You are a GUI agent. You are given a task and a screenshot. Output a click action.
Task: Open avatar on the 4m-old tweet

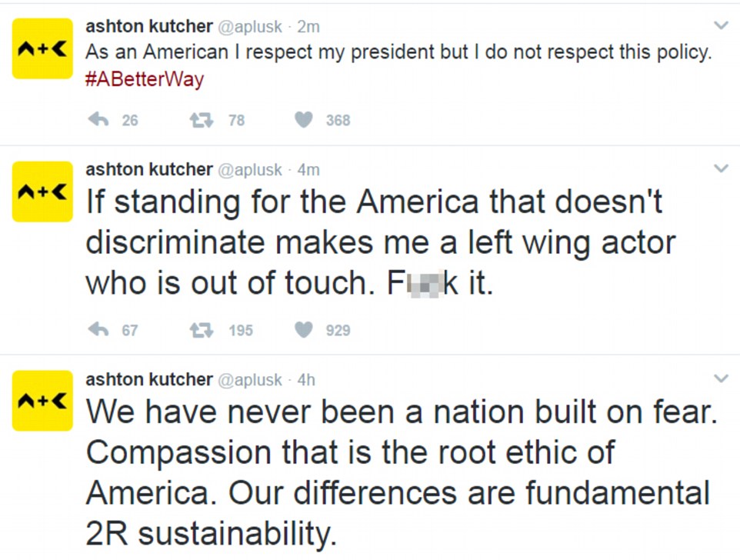point(42,192)
